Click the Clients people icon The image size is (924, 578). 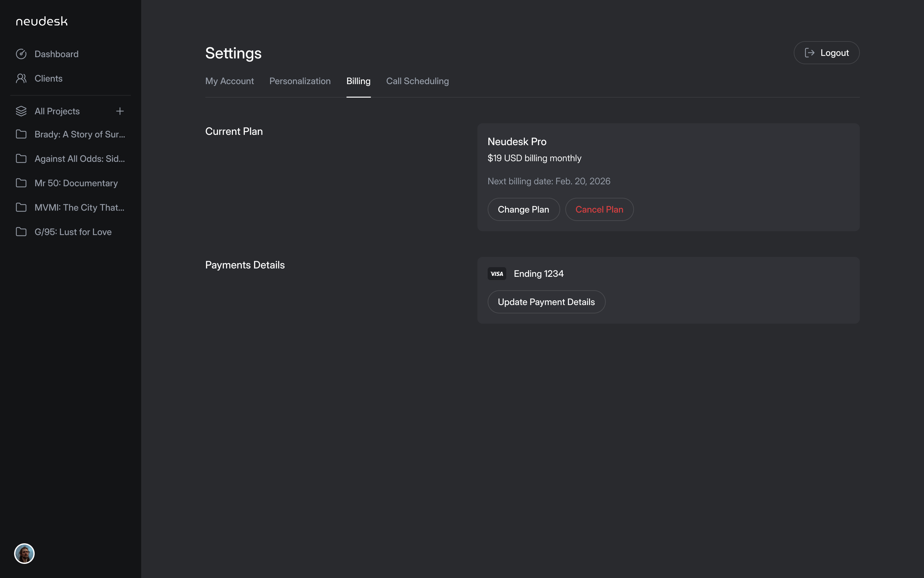pyautogui.click(x=21, y=78)
